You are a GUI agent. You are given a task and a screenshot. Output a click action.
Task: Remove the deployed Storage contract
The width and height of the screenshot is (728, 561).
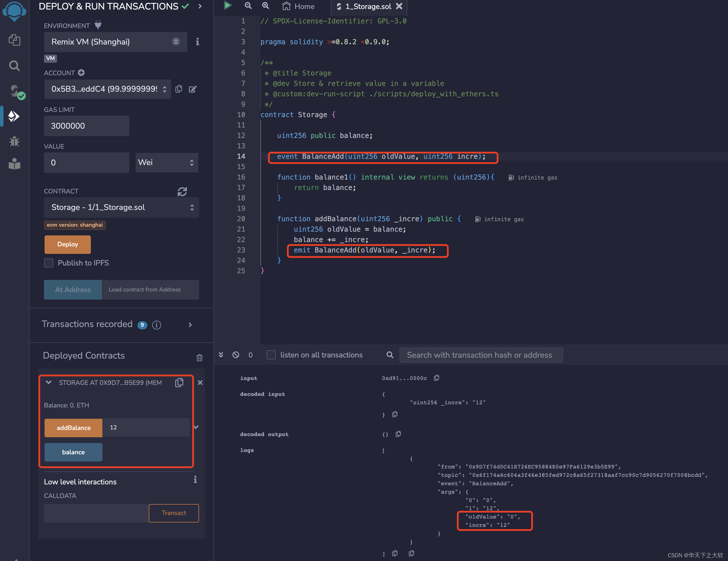[x=200, y=383]
